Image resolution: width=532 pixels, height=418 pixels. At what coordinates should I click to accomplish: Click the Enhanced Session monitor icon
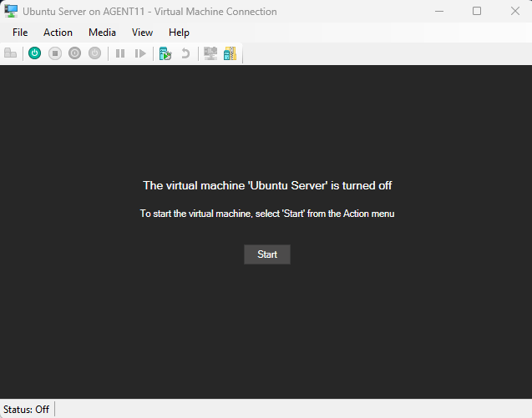210,53
